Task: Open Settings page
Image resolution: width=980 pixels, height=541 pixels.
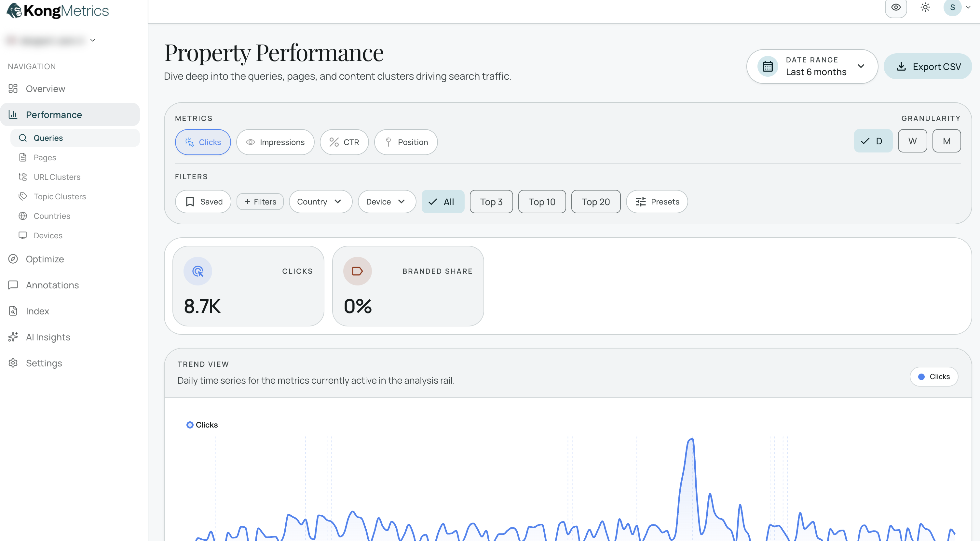Action: pos(70,363)
